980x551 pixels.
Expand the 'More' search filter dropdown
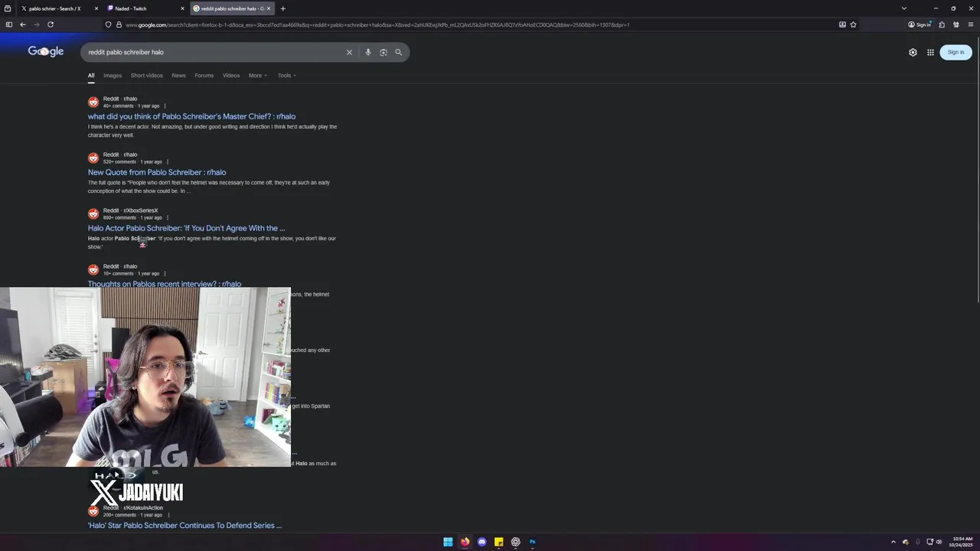coord(257,75)
